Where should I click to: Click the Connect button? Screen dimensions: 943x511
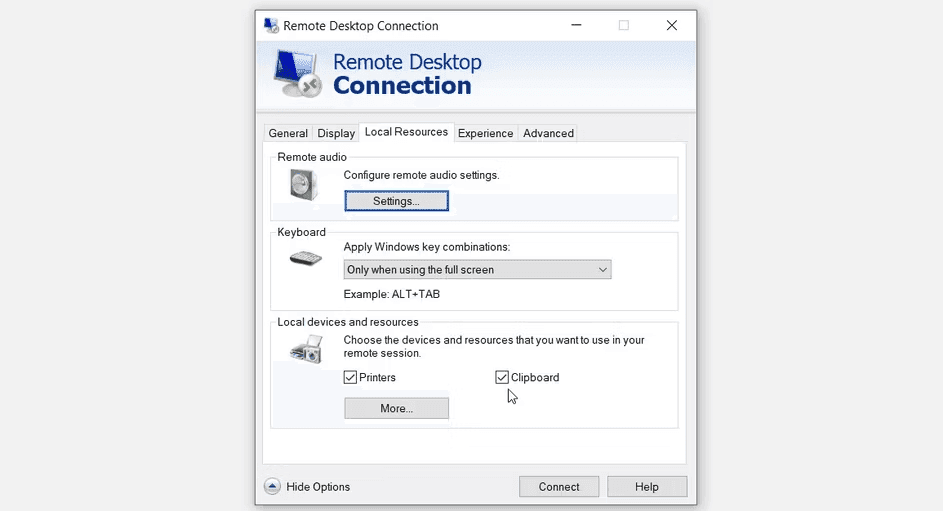[x=559, y=486]
